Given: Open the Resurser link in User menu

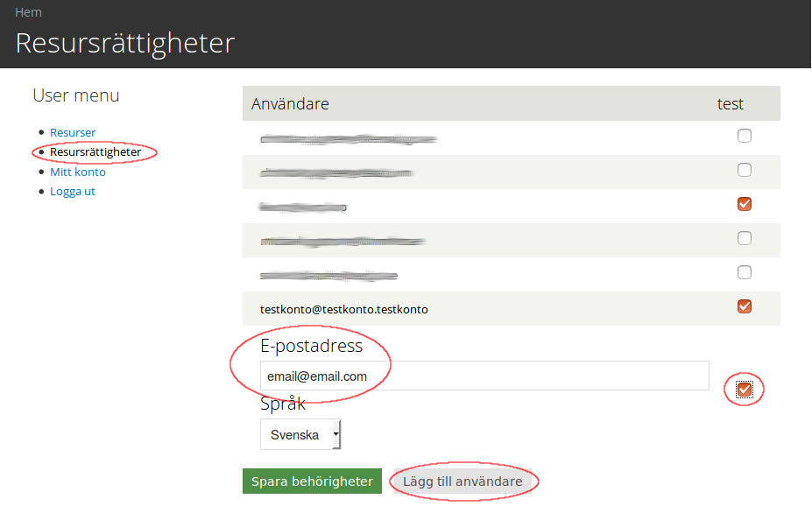Looking at the screenshot, I should click(73, 132).
